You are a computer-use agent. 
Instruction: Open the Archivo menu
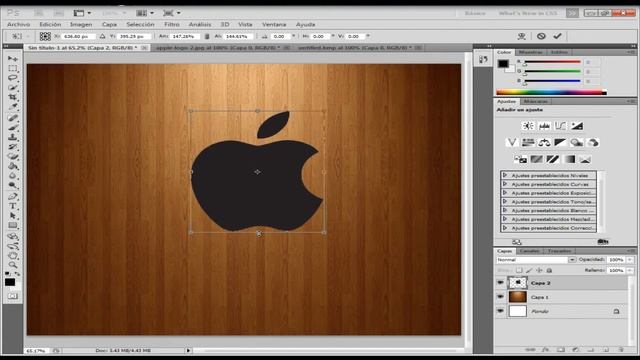pyautogui.click(x=18, y=24)
